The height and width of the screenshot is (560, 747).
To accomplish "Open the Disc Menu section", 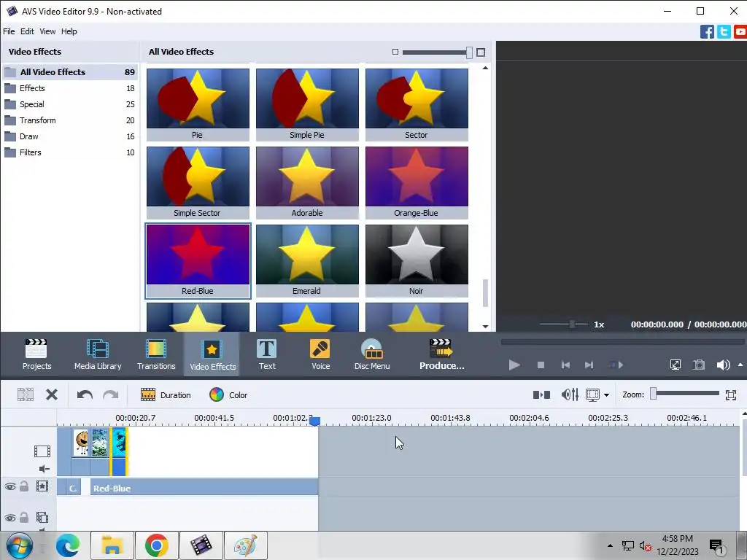I will coord(372,354).
